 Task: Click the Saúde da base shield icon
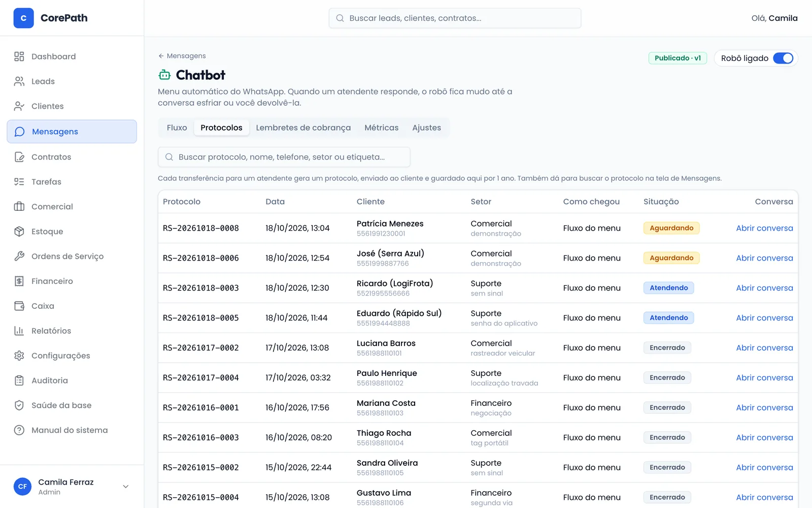[x=19, y=406]
